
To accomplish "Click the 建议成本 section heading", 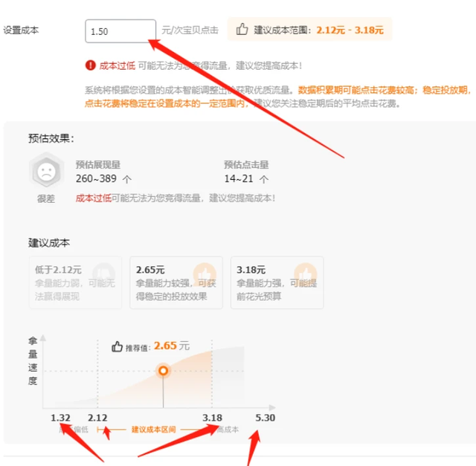I will pos(49,243).
